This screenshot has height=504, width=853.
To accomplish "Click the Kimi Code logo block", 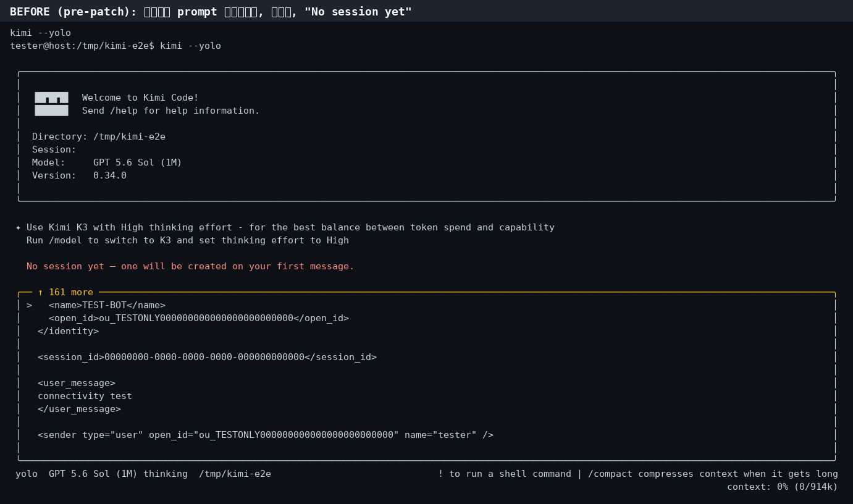I will click(x=51, y=104).
